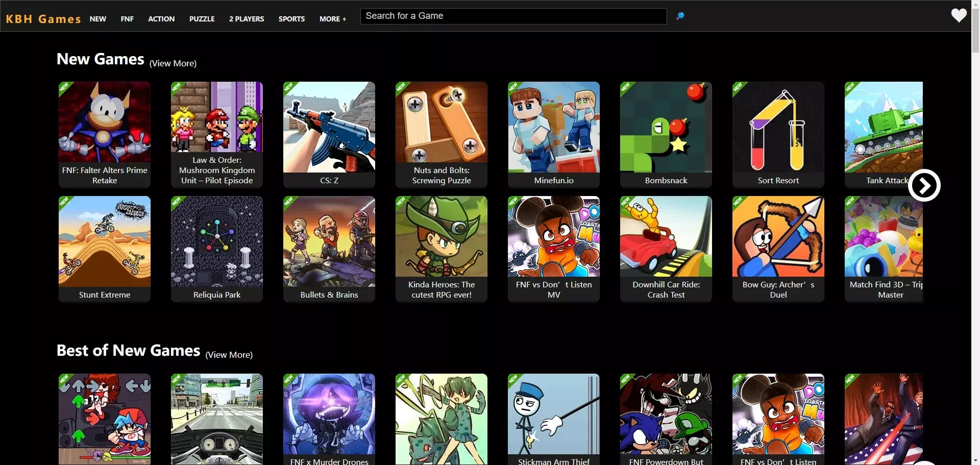Click the KBH Games logo
Image resolution: width=980 pixels, height=465 pixels.
[43, 19]
